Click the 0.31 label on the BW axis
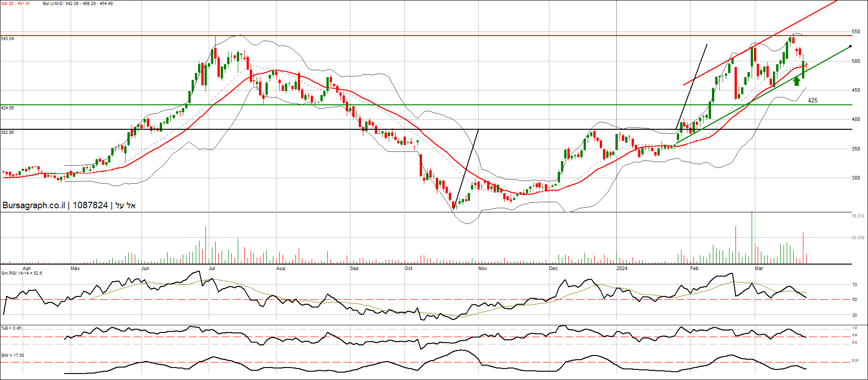 point(856,361)
